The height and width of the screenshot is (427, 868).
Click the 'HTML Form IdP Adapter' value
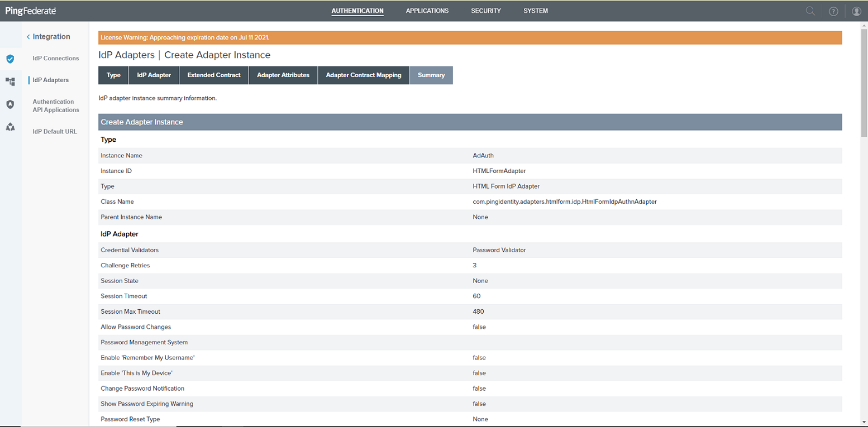[506, 186]
